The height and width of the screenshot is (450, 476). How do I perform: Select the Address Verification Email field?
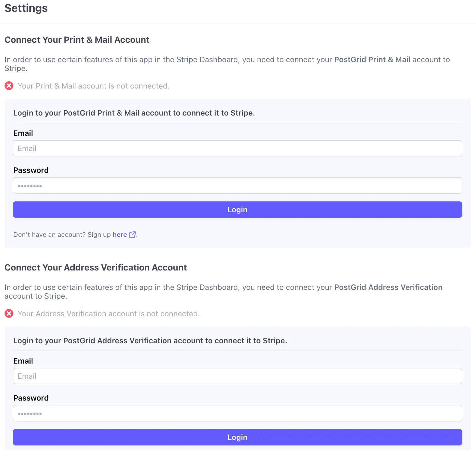[237, 376]
